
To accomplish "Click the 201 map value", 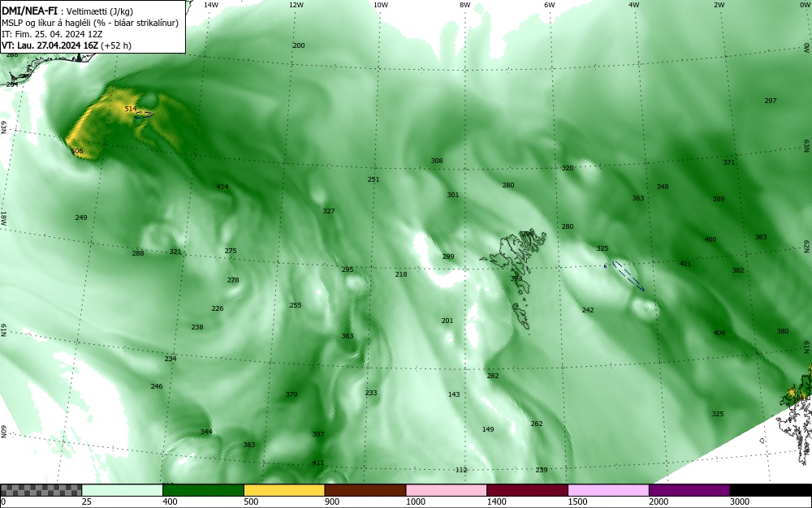I will 447,321.
